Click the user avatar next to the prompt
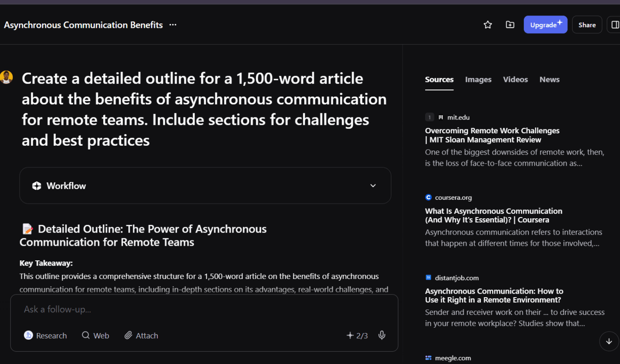620x364 pixels. [x=7, y=77]
